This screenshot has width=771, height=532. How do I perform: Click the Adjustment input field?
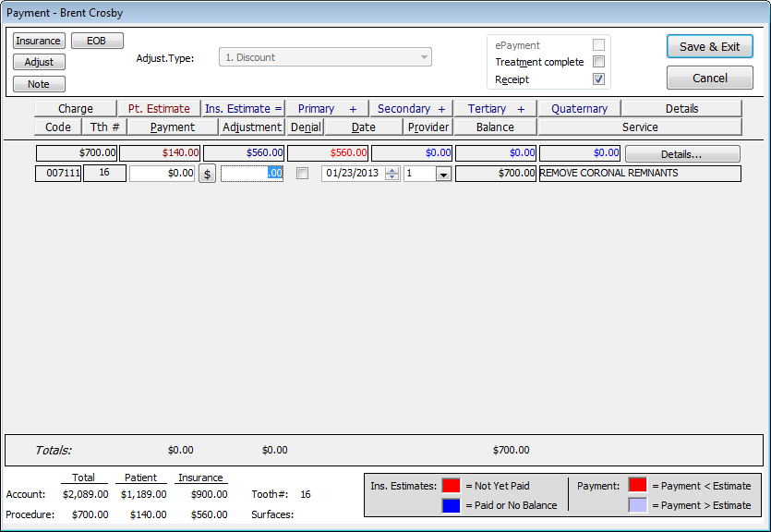pos(252,173)
